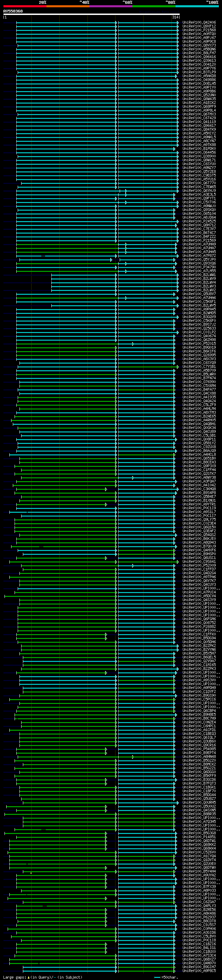Click the UniRef100_C7YSB1 entry
Image resolution: width=222 pixels, height=980 pixels.
199,367
